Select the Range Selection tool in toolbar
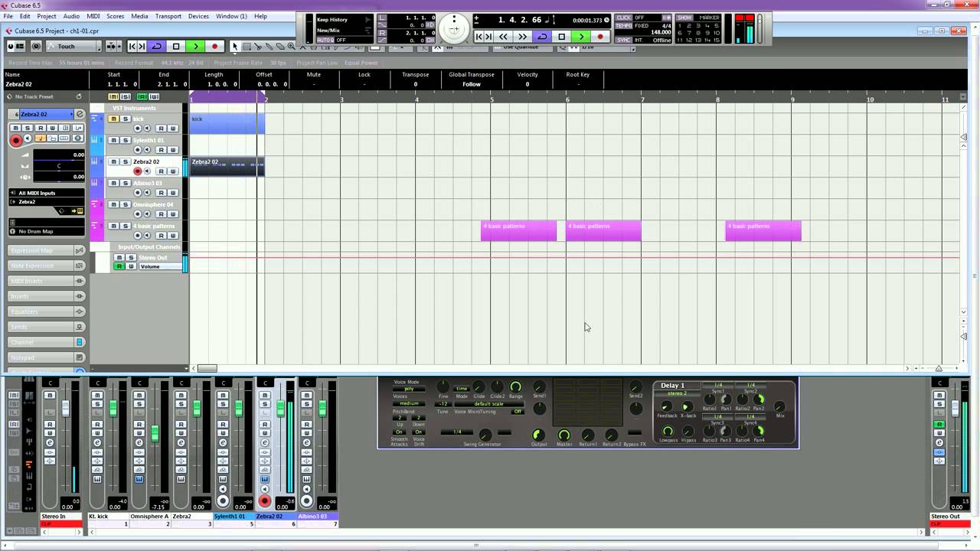 (x=247, y=47)
